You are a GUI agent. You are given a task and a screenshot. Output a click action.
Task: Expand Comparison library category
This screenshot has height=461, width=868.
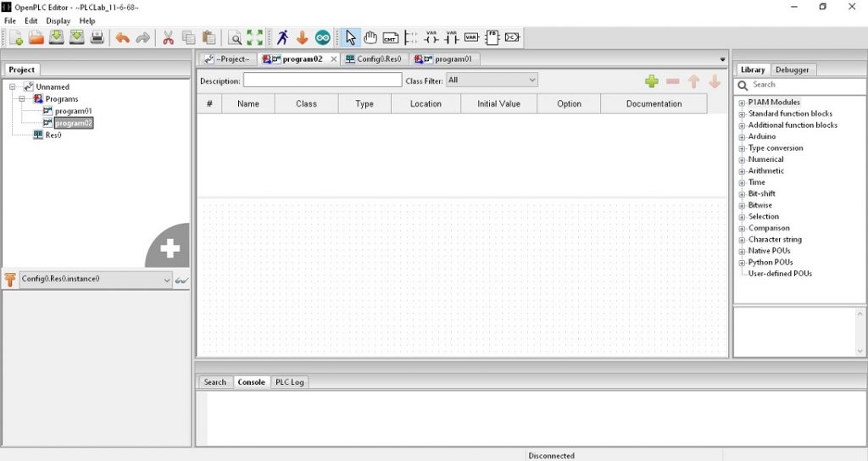point(742,229)
